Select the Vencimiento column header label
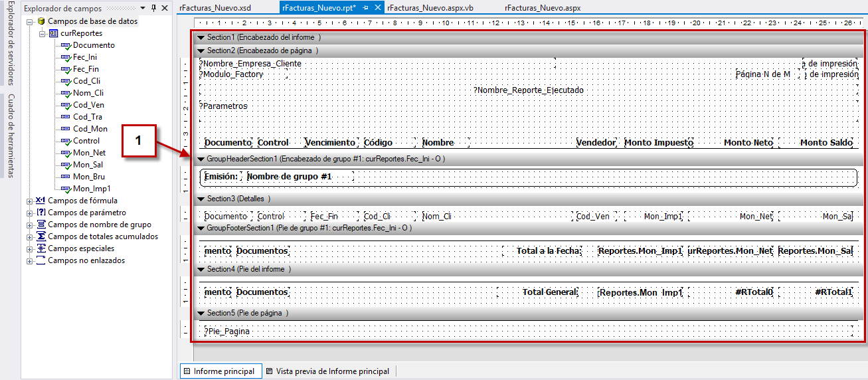 click(x=331, y=143)
